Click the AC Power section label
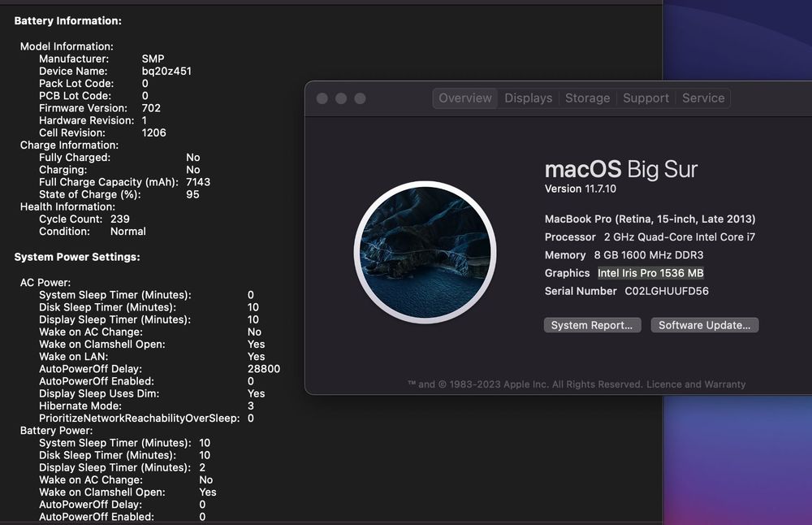 click(x=45, y=283)
